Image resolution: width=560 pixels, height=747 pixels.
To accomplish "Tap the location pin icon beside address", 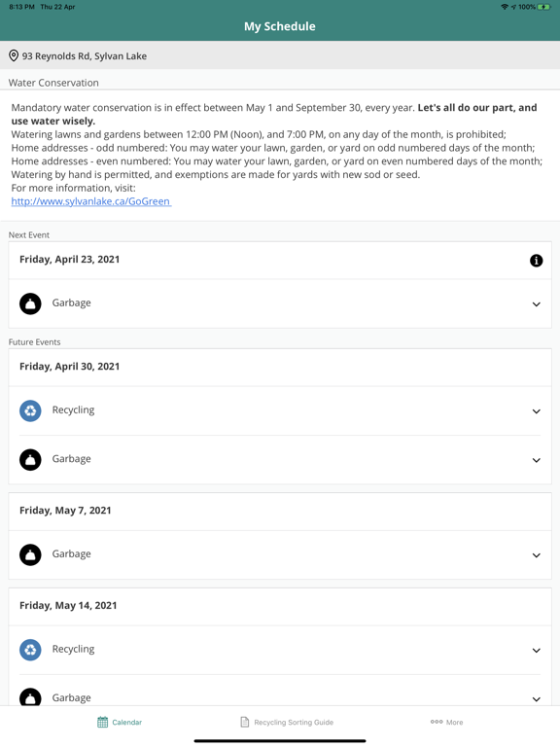I will click(x=14, y=55).
